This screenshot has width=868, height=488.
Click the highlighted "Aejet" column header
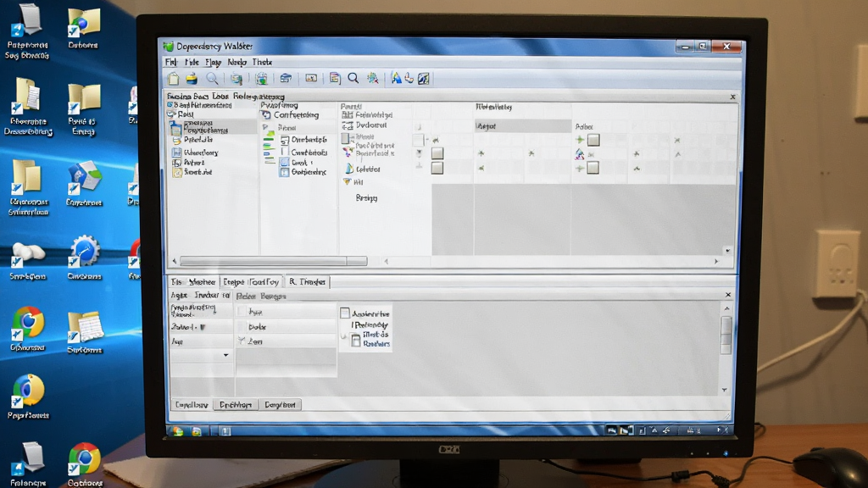point(522,126)
